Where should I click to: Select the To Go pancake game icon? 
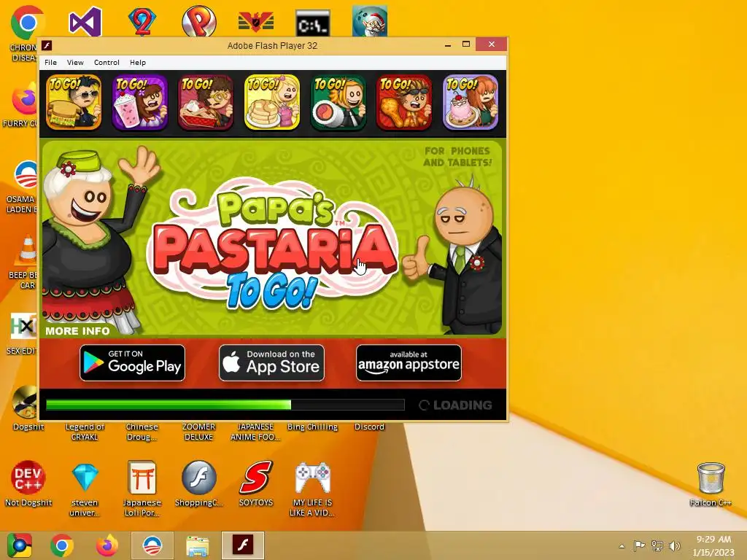(272, 102)
